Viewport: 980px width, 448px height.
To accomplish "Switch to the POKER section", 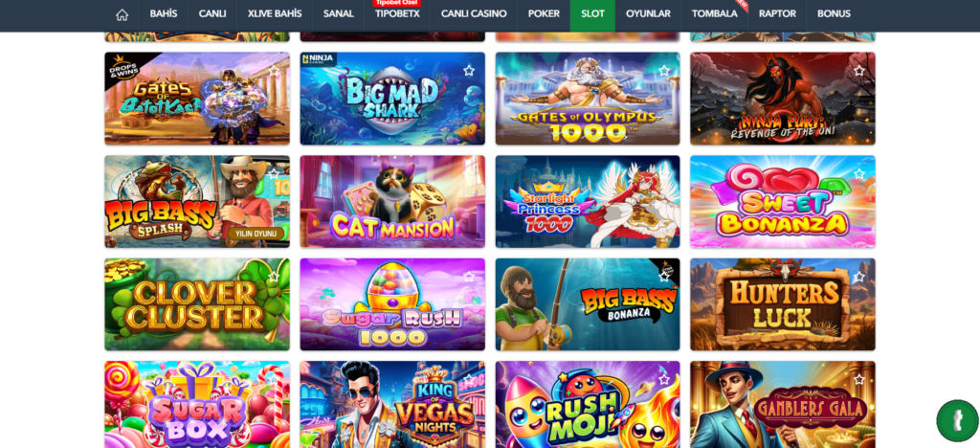I will [544, 13].
